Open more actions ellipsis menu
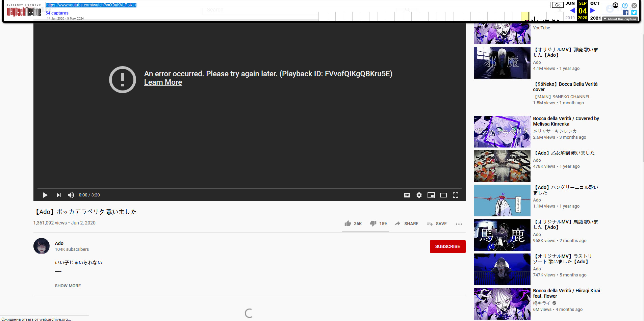Image resolution: width=644 pixels, height=321 pixels. pyautogui.click(x=459, y=224)
